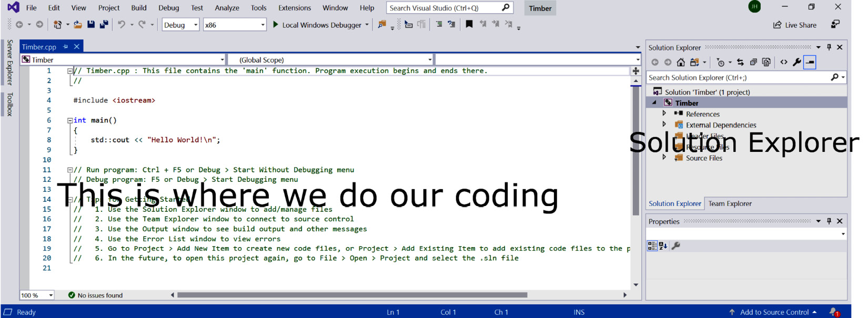Open the (Global Scope) dropdown

coord(330,60)
